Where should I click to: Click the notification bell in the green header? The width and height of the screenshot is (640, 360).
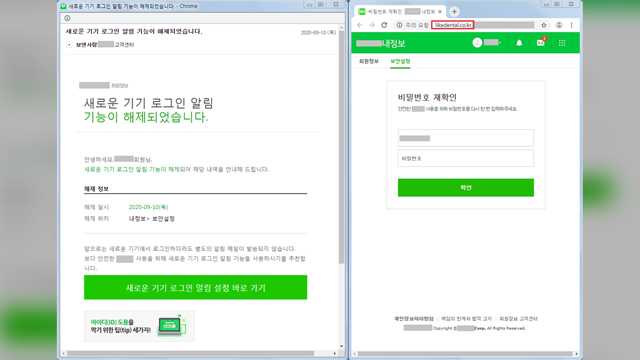[x=519, y=43]
